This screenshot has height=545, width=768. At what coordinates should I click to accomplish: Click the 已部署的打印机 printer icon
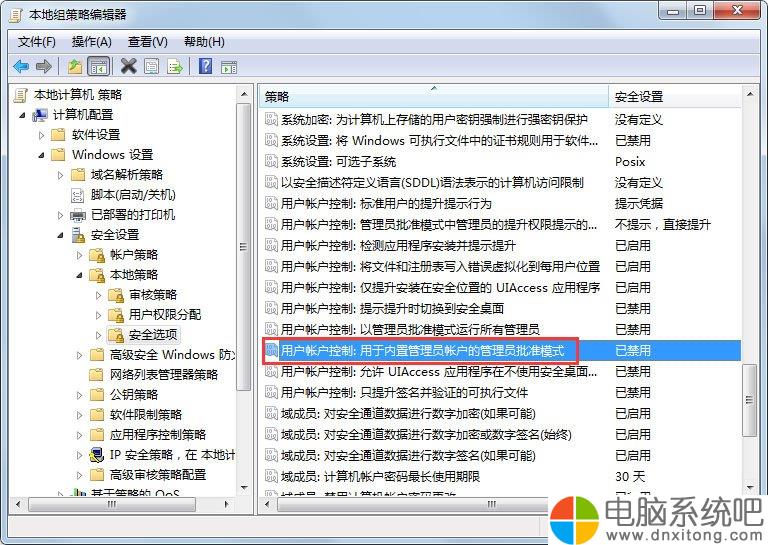[78, 215]
